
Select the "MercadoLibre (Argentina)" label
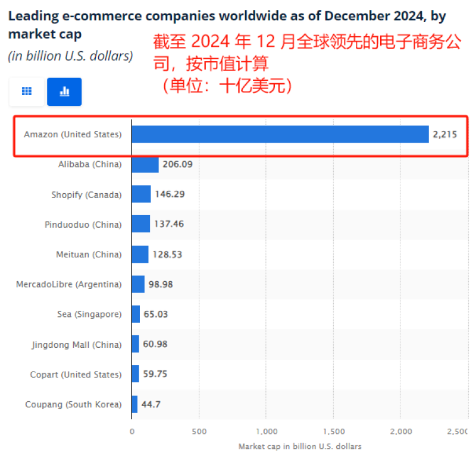pos(69,284)
